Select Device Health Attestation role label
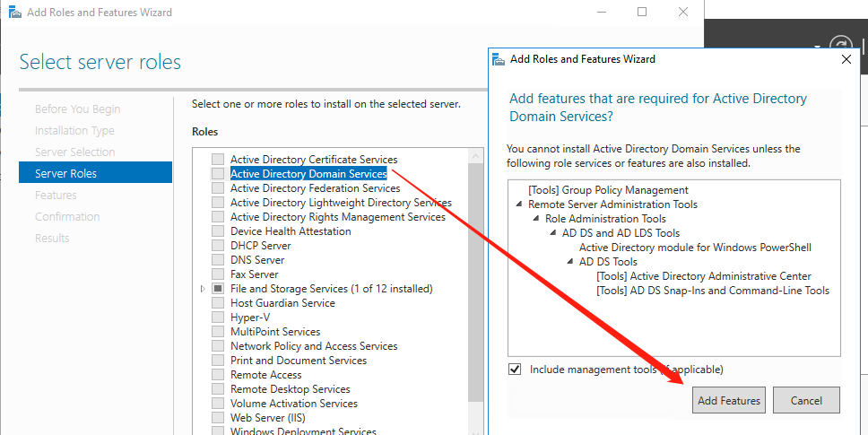Image resolution: width=868 pixels, height=435 pixels. coord(291,231)
